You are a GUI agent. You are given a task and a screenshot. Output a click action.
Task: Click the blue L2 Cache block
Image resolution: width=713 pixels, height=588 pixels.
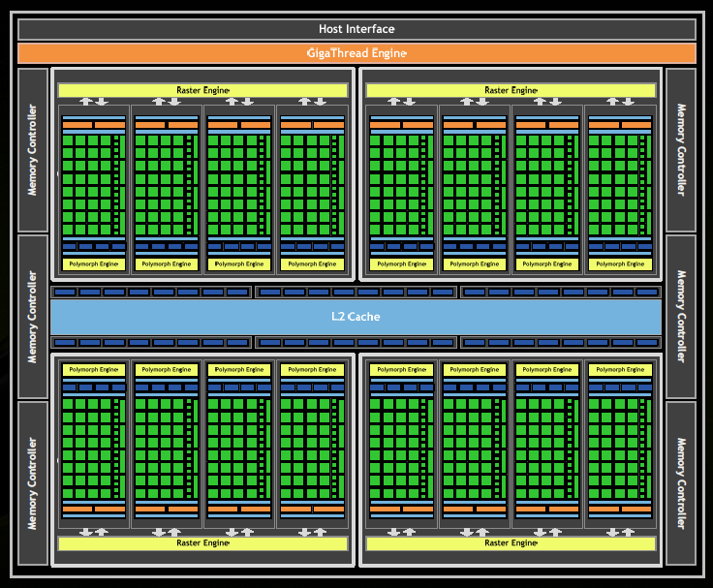pyautogui.click(x=356, y=317)
